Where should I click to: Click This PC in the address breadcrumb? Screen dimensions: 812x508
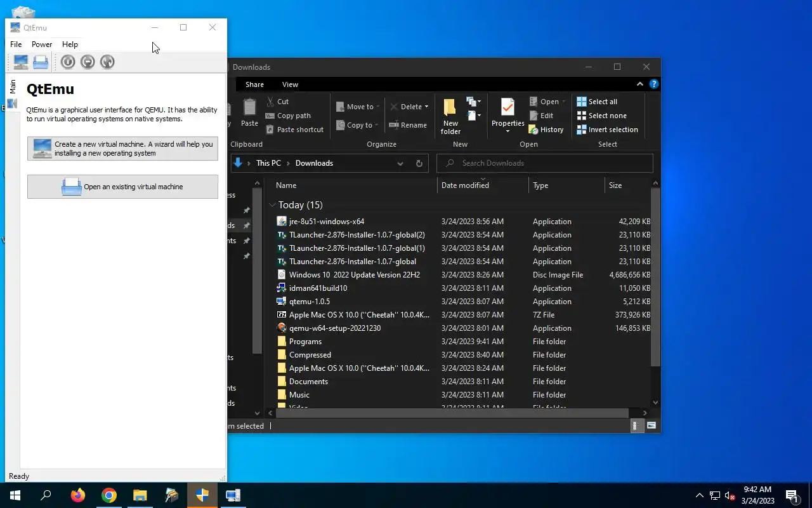coord(268,163)
